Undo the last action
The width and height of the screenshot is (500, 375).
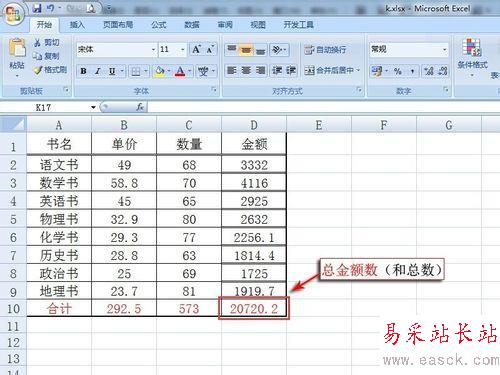(51, 8)
